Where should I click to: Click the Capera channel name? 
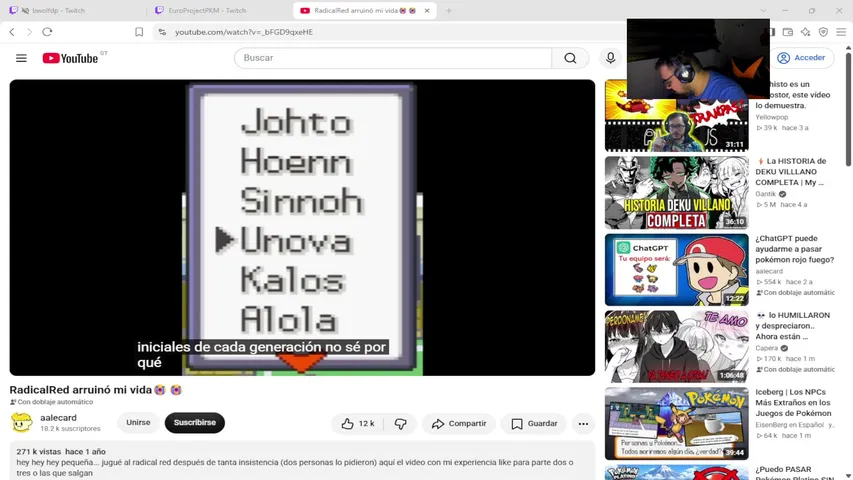pos(767,348)
